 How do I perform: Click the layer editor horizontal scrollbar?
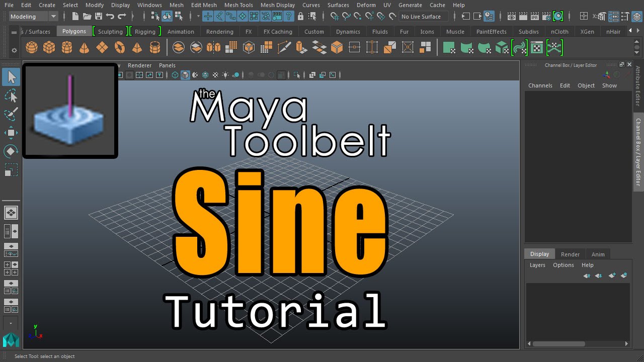pyautogui.click(x=558, y=344)
